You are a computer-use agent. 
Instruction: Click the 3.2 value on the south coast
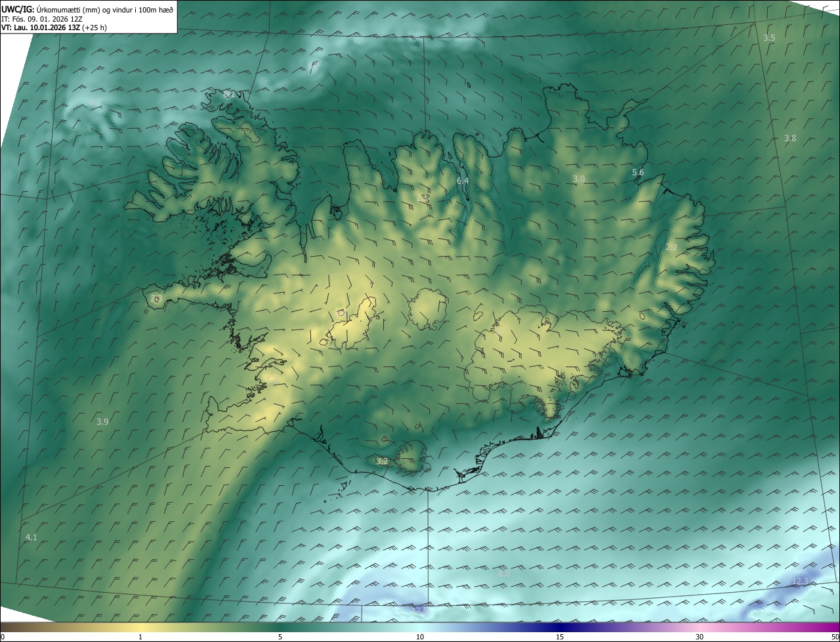pyautogui.click(x=382, y=461)
